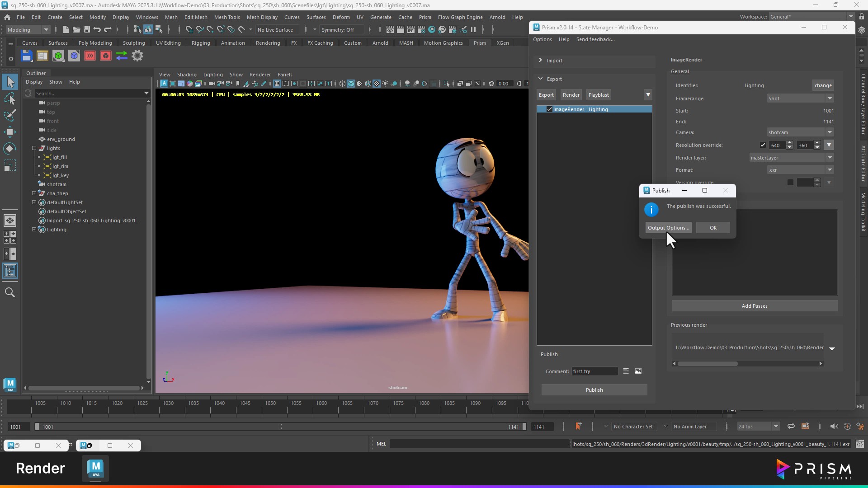Click the Outliner Search field
This screenshot has width=868, height=488.
[92, 94]
